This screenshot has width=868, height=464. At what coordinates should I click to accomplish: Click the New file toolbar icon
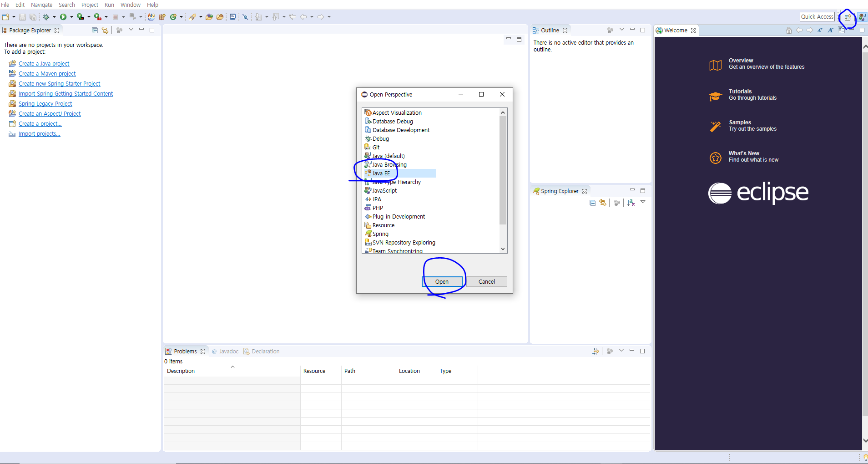tap(5, 17)
